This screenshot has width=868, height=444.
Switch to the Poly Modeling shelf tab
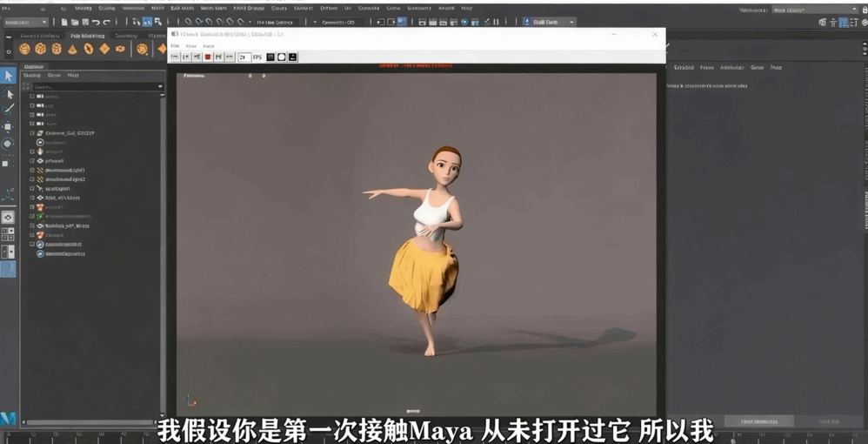88,36
